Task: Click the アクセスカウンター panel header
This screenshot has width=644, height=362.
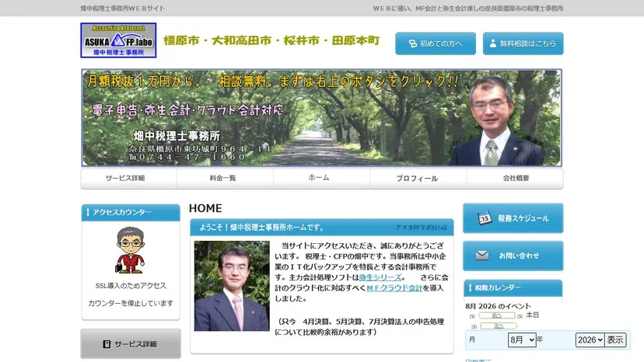Action: coord(131,212)
